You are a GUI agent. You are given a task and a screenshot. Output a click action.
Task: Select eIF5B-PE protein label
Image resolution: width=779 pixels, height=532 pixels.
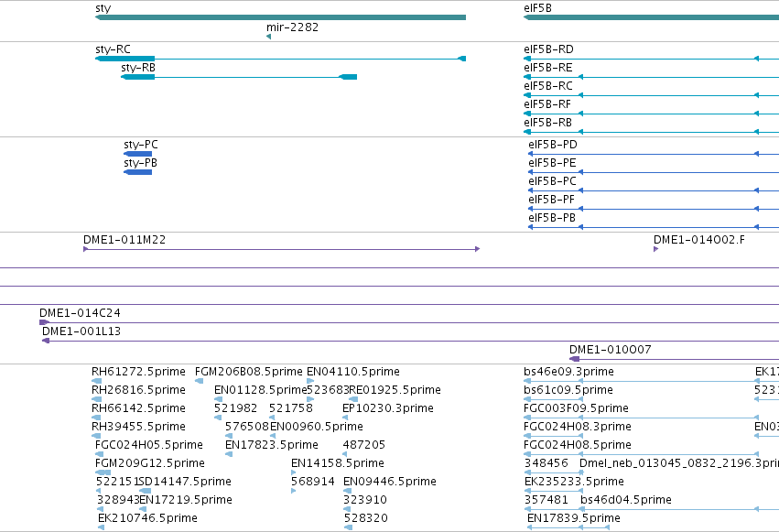[553, 163]
